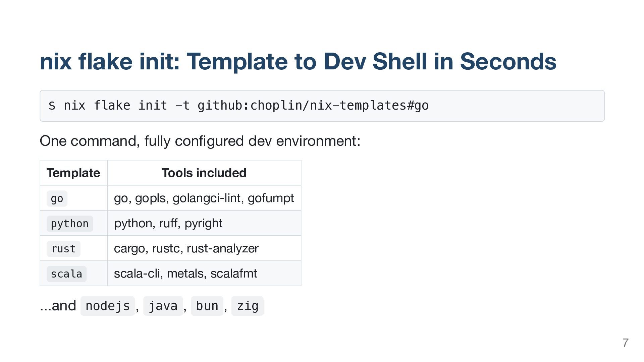Select the 'python' template code label
This screenshot has width=644, height=362.
pyautogui.click(x=69, y=224)
